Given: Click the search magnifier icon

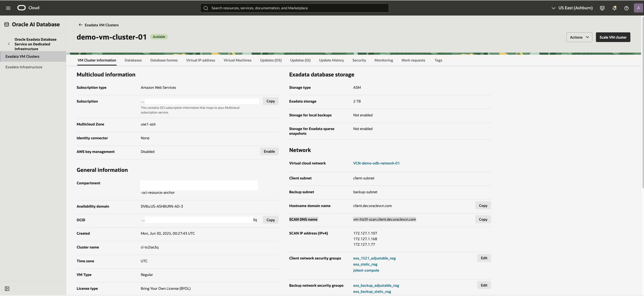Looking at the screenshot, I should [x=206, y=8].
